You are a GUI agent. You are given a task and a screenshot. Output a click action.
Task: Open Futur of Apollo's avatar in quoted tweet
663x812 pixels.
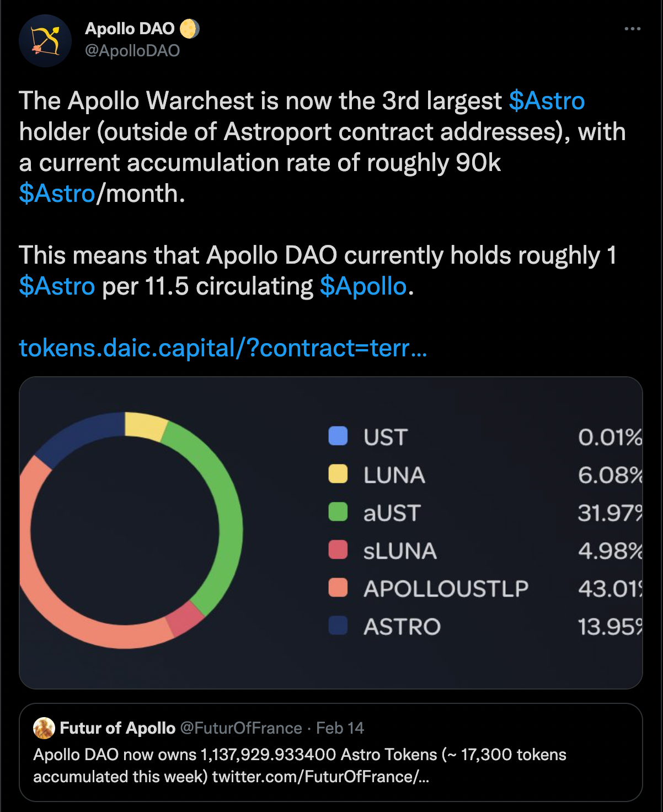(x=44, y=728)
